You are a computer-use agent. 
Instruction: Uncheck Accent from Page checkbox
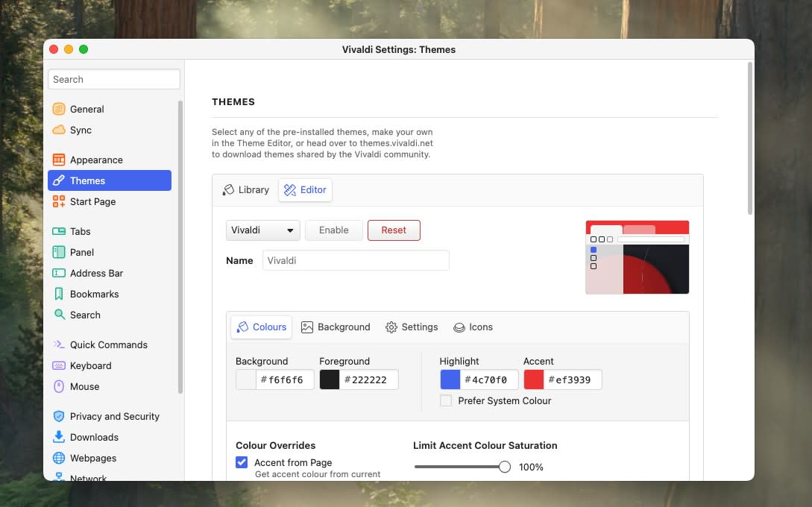pos(242,462)
